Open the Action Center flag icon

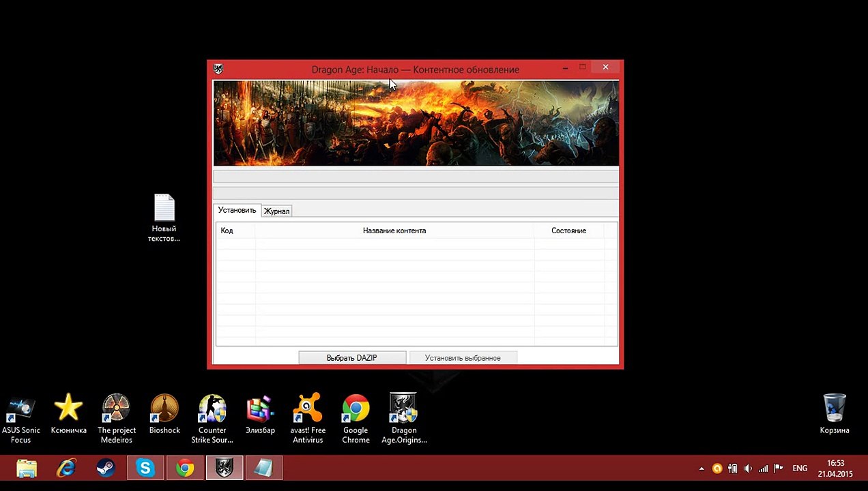click(x=778, y=468)
